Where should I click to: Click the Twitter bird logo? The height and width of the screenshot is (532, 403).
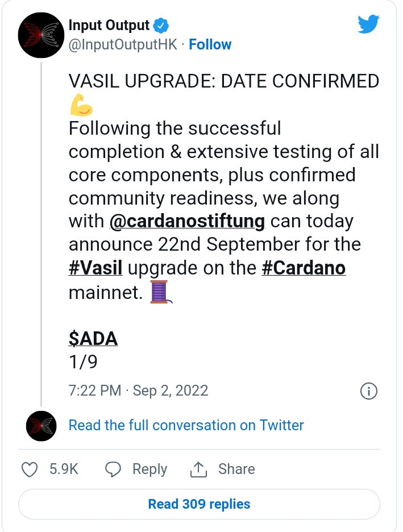[x=368, y=24]
